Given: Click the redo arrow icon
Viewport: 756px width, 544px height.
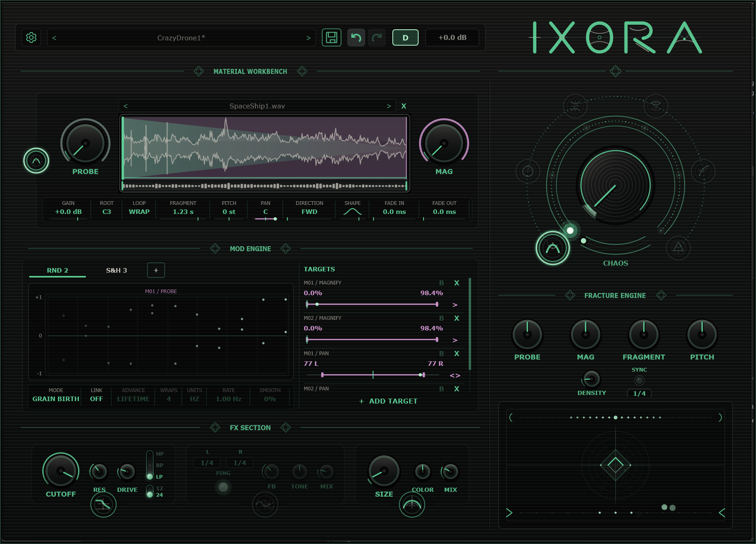Looking at the screenshot, I should [x=377, y=37].
